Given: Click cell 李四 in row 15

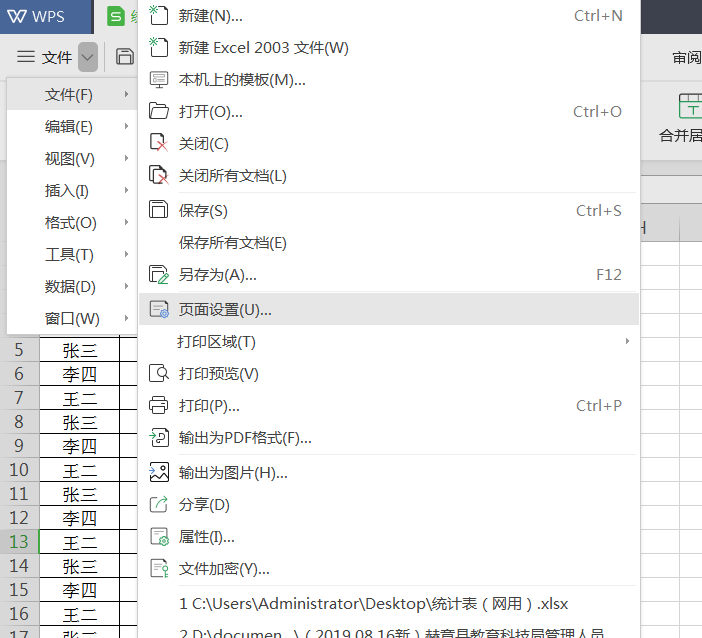Looking at the screenshot, I should tap(80, 590).
